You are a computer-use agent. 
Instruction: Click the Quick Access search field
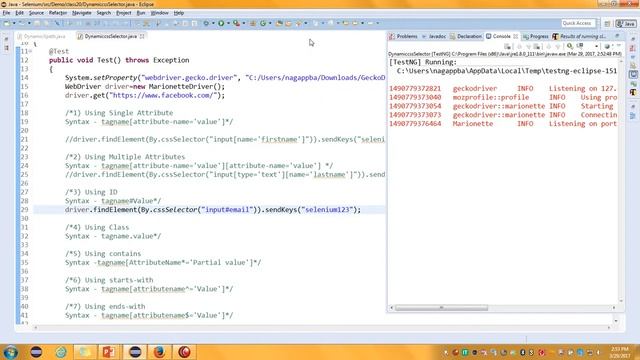tap(578, 23)
